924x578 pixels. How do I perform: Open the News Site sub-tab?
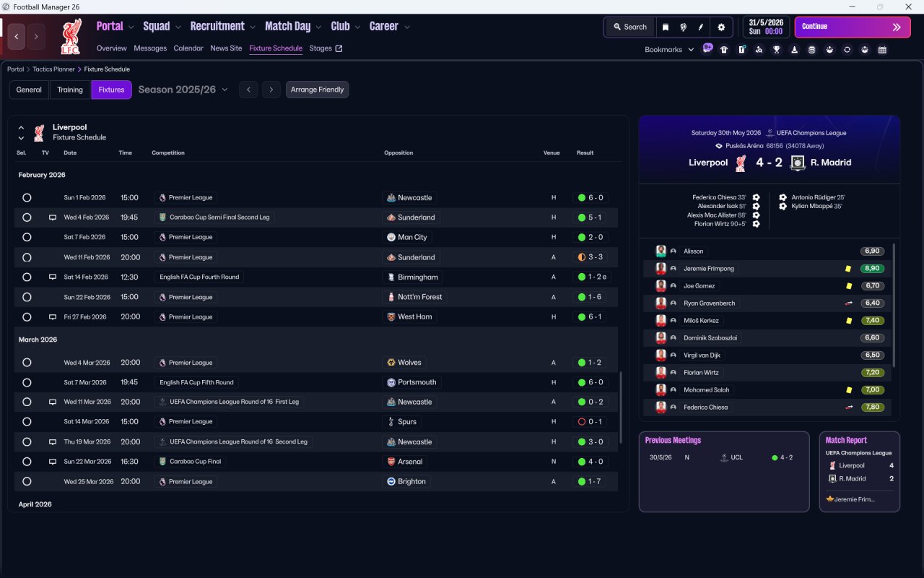tap(226, 48)
